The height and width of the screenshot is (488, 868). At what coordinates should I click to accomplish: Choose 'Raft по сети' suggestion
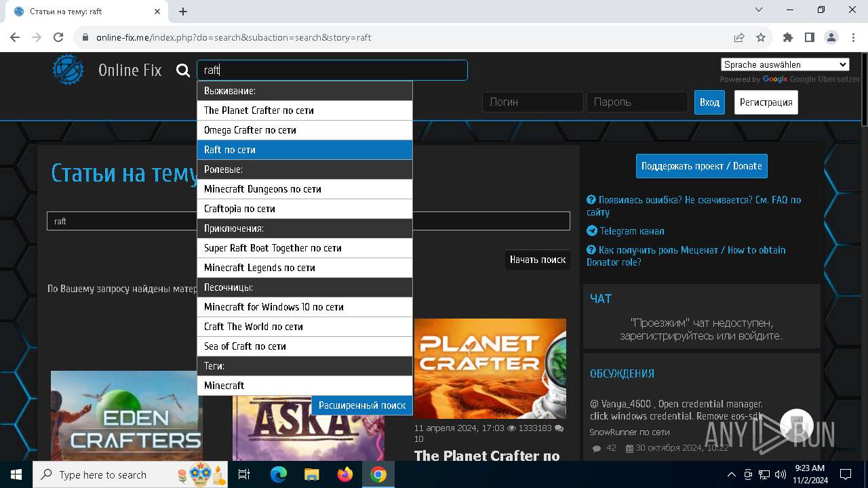(x=304, y=150)
